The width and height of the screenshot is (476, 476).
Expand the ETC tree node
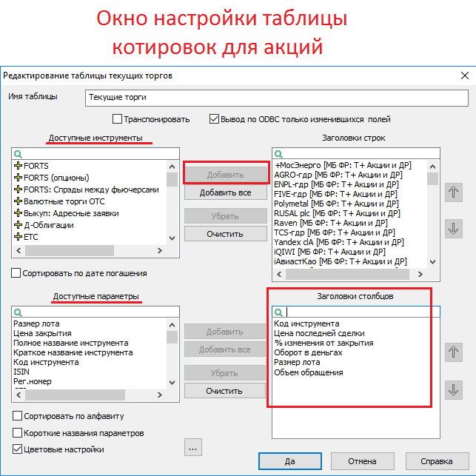coord(18,236)
